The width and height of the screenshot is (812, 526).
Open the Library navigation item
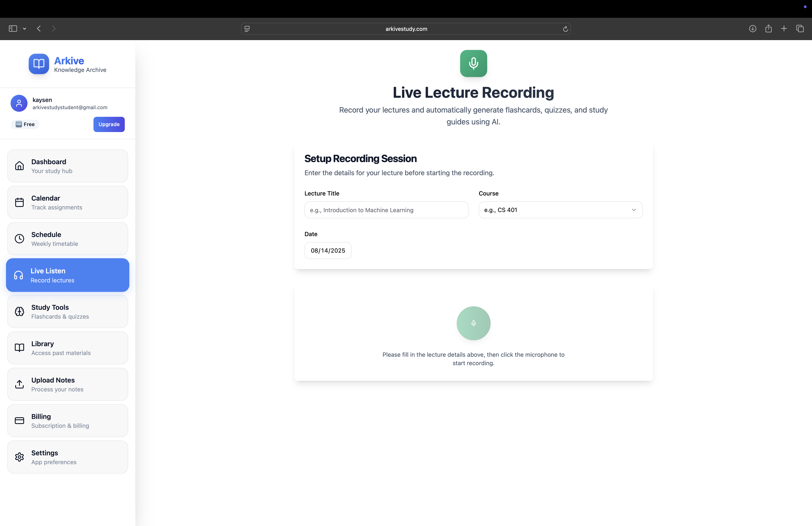pos(67,348)
